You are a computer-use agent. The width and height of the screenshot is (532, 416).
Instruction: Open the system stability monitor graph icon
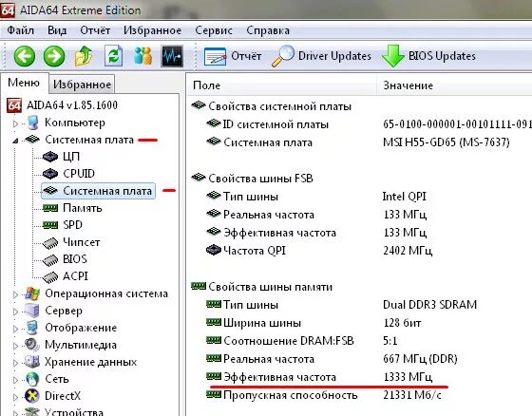coord(172,56)
